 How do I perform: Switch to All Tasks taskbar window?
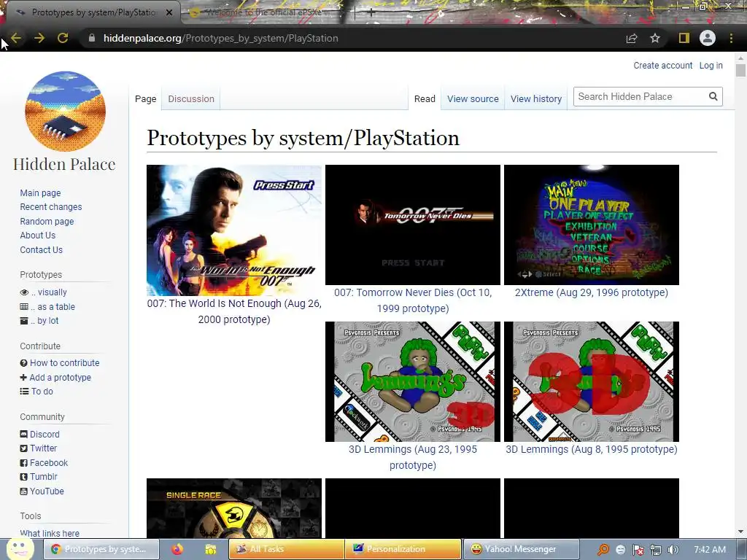coord(286,549)
